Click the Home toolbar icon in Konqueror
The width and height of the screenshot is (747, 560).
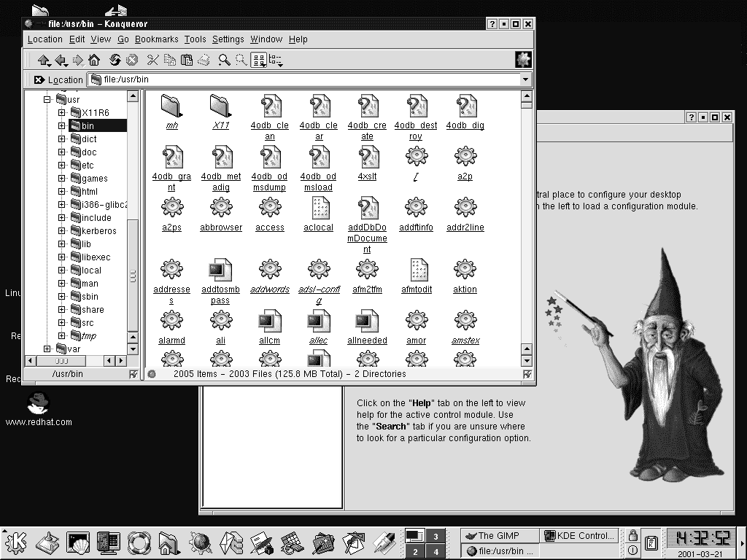click(94, 61)
